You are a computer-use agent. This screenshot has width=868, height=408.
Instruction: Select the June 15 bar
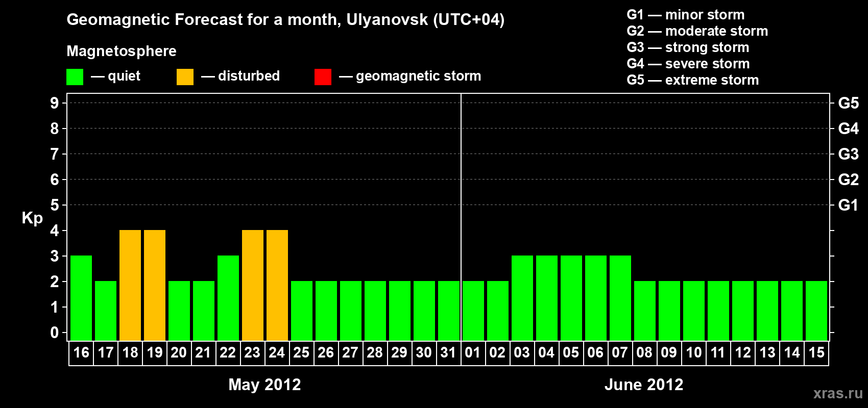tap(816, 311)
